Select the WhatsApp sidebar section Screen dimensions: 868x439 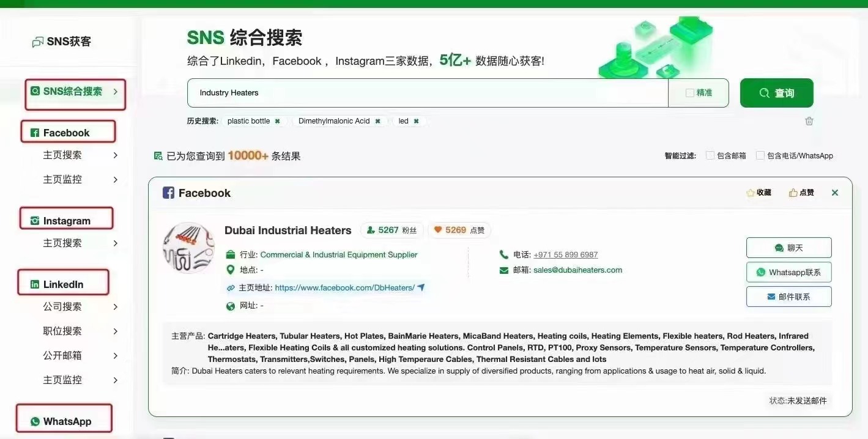[64, 419]
